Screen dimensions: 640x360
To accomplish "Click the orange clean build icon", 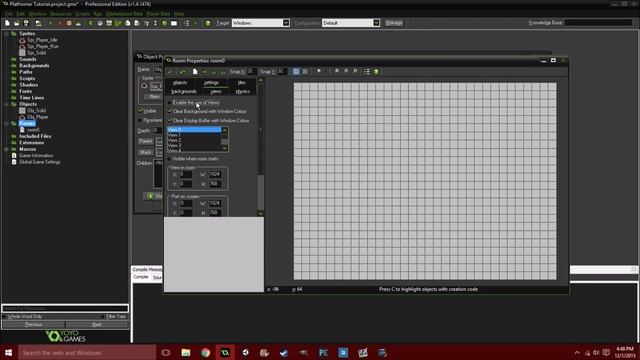I will point(69,23).
